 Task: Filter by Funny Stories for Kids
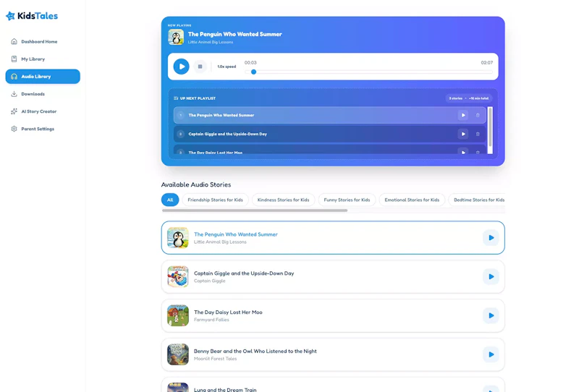click(x=347, y=200)
